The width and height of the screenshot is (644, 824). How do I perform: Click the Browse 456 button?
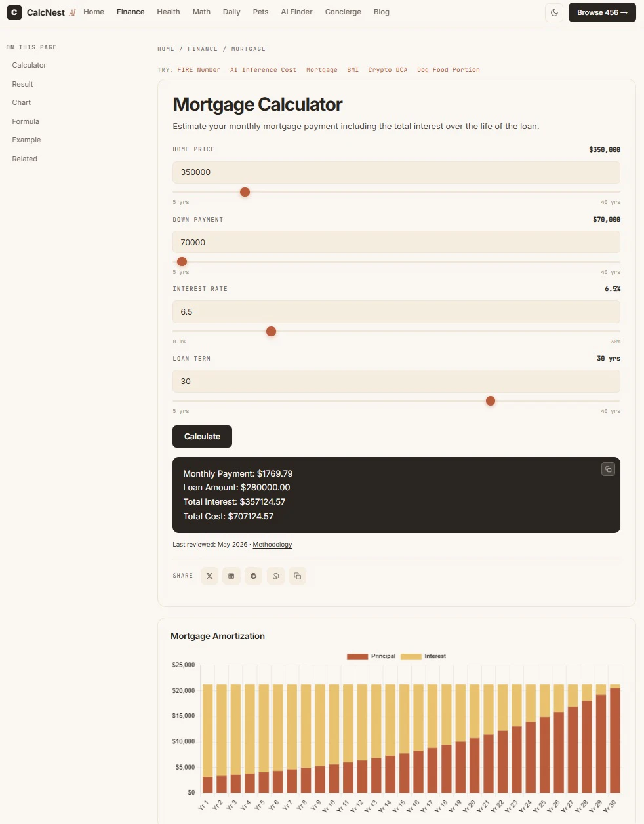click(602, 12)
